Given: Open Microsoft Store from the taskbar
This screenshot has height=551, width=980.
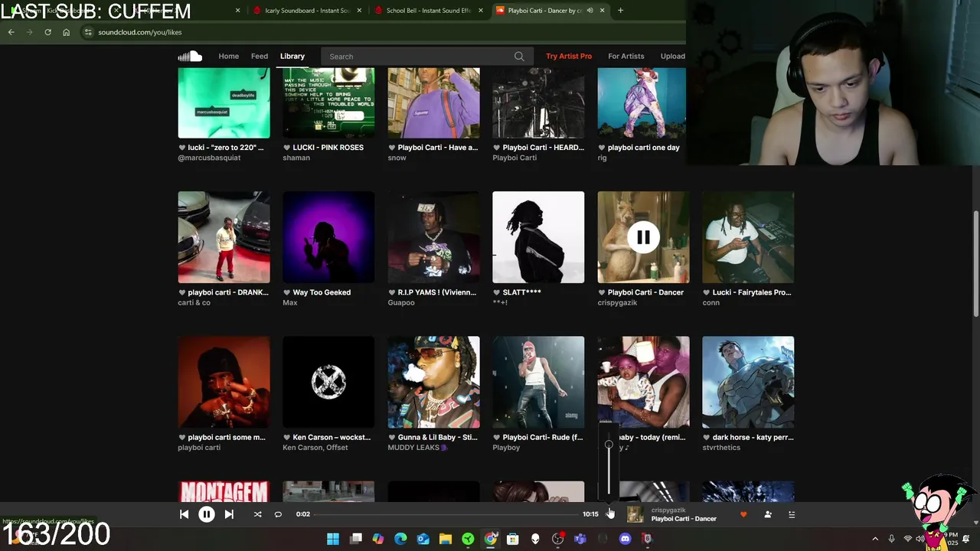Looking at the screenshot, I should point(513,539).
